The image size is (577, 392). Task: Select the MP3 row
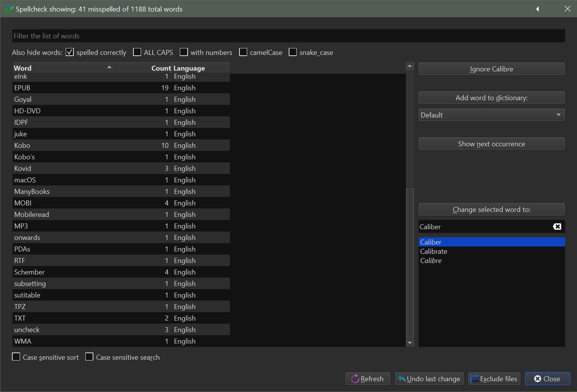click(x=121, y=226)
